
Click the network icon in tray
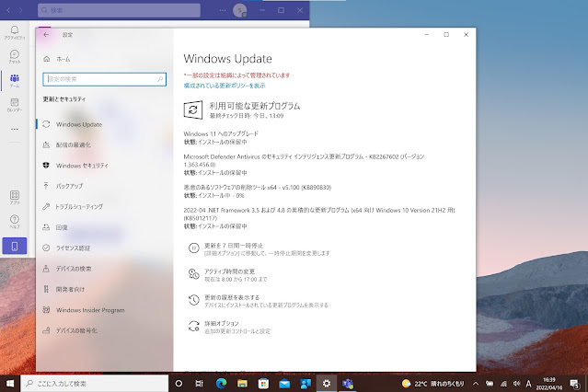click(x=503, y=384)
